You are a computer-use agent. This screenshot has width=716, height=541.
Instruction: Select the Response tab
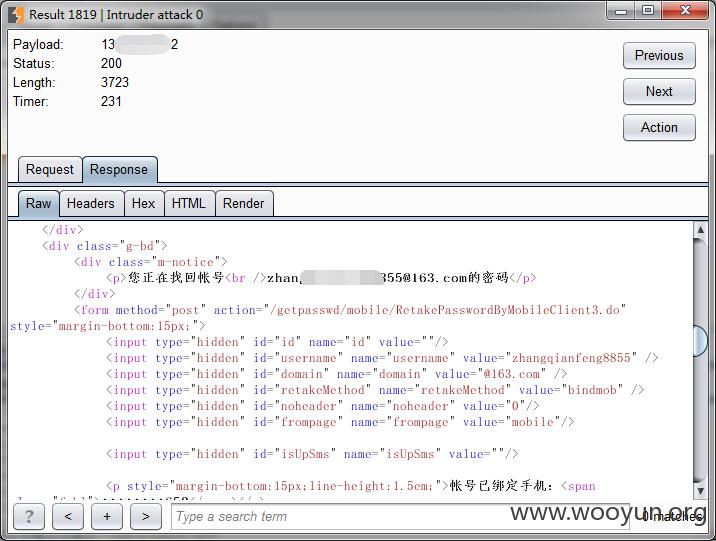point(119,169)
